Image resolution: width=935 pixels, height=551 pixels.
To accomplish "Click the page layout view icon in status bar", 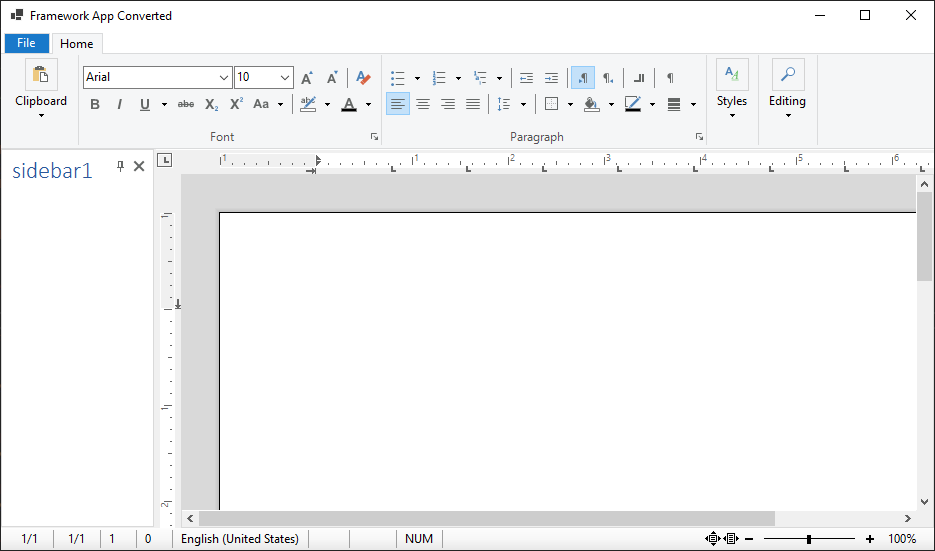I will pyautogui.click(x=732, y=539).
